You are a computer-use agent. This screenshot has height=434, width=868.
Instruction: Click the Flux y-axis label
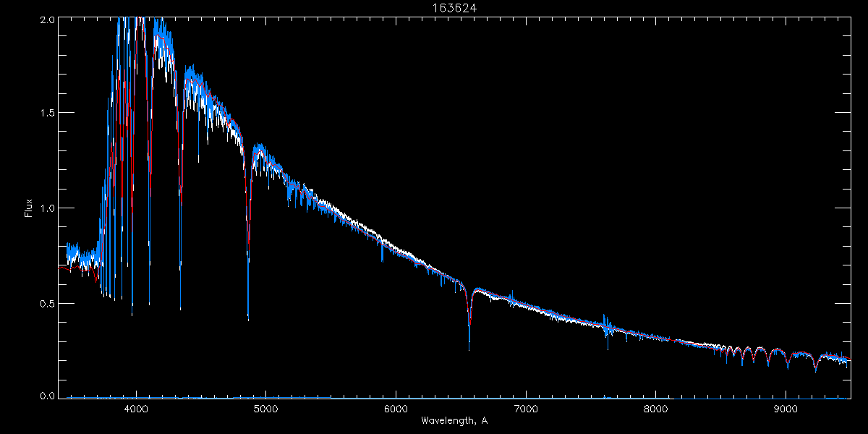point(29,208)
